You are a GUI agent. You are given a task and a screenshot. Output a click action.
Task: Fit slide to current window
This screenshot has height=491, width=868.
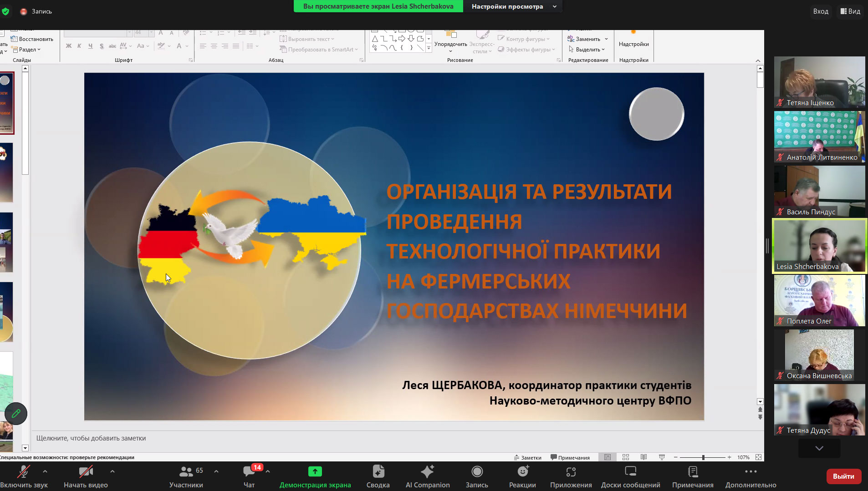click(758, 457)
